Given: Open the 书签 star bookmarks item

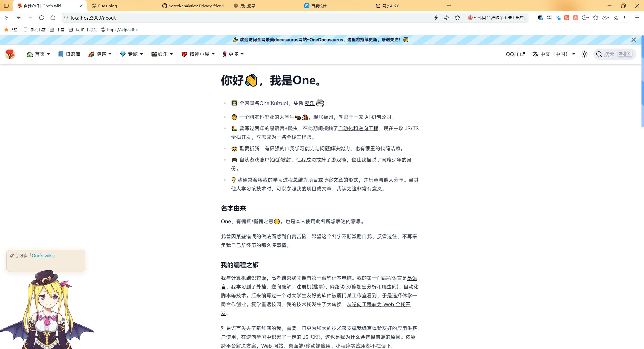Looking at the screenshot, I should [x=11, y=30].
